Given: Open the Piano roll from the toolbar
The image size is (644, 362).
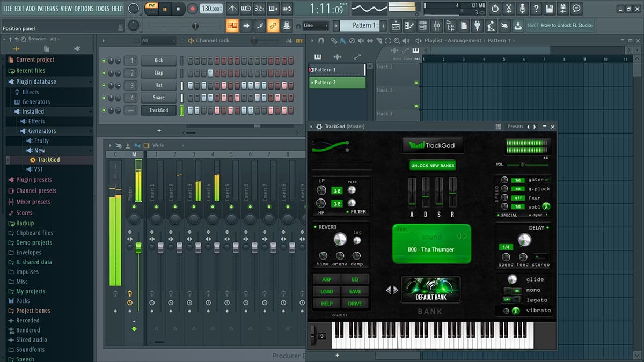Looking at the screenshot, I should coord(409,26).
